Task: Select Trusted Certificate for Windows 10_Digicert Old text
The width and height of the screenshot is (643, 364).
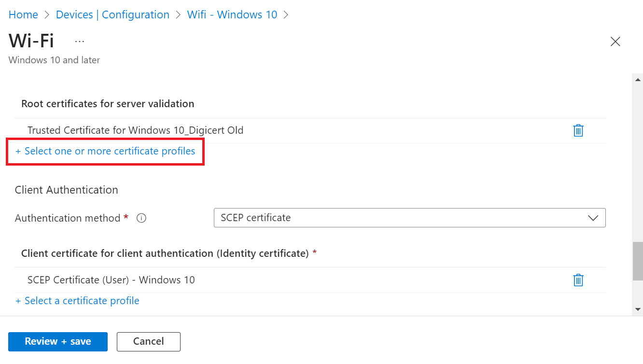Action: pyautogui.click(x=135, y=130)
